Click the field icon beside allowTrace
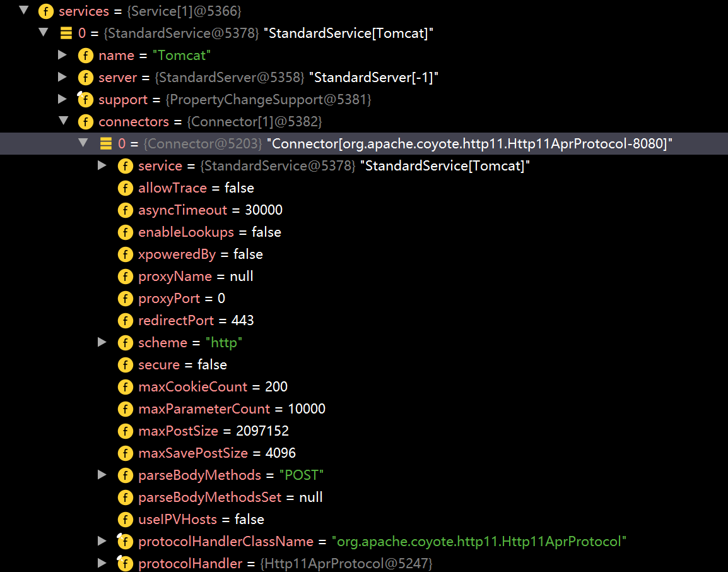728x572 pixels. pos(126,188)
